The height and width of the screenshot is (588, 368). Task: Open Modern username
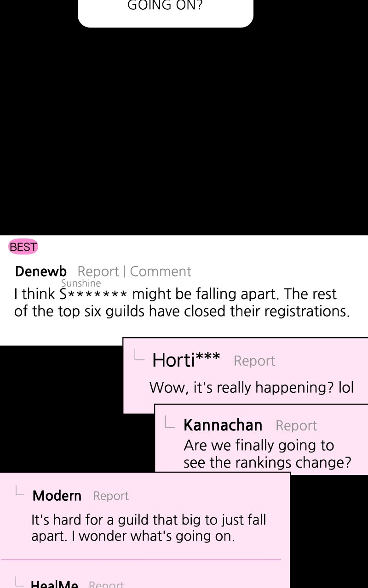tap(57, 496)
